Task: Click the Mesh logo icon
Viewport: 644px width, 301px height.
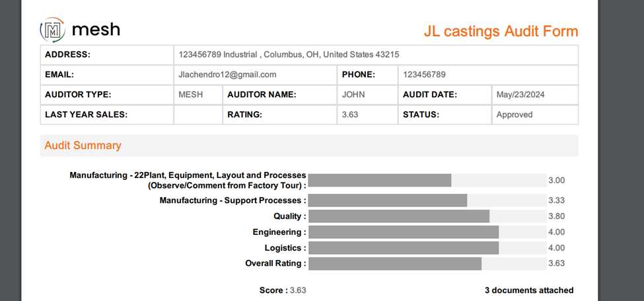Action: (x=52, y=30)
